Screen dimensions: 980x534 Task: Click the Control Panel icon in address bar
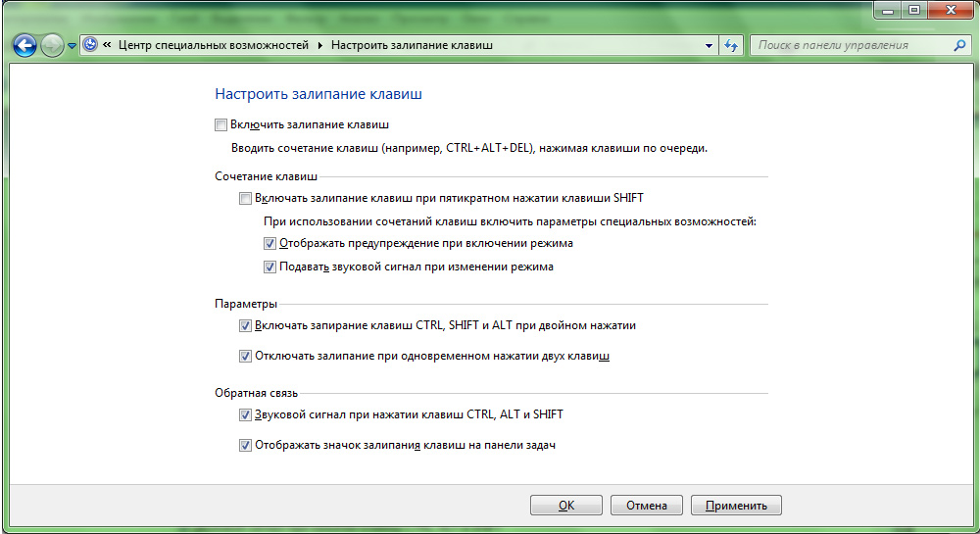pos(90,45)
